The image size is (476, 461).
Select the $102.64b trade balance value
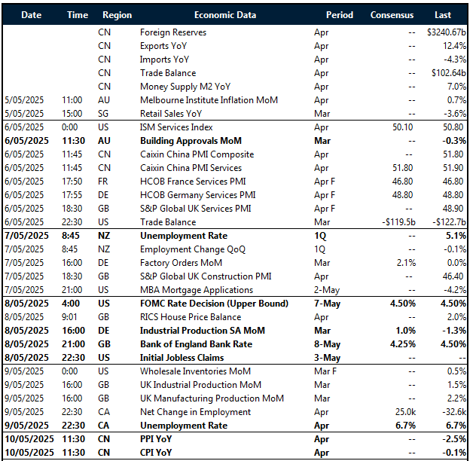click(x=449, y=73)
